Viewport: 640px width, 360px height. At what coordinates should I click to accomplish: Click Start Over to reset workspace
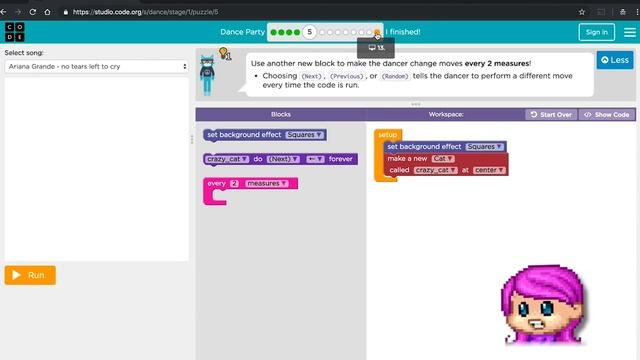551,115
